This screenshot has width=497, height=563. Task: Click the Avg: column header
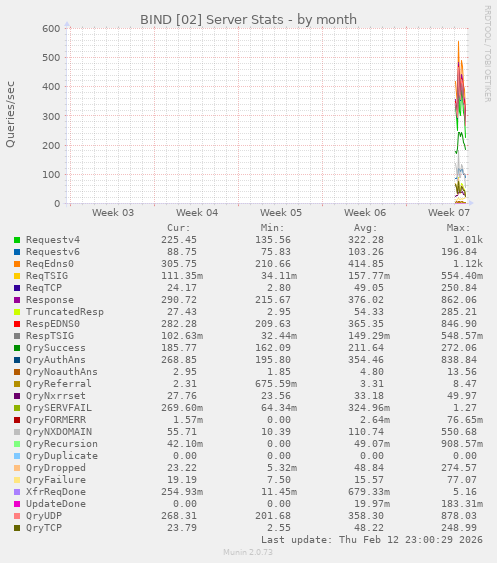coord(366,228)
